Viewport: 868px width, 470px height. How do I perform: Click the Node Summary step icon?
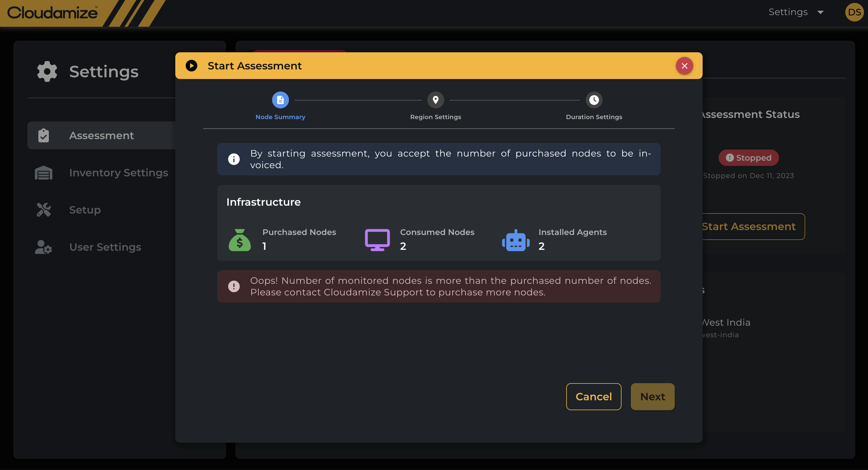click(280, 100)
